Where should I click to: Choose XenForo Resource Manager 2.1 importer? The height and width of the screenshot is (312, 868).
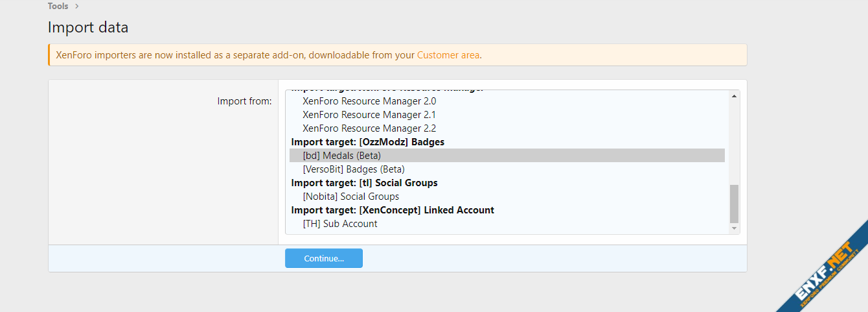click(x=369, y=115)
